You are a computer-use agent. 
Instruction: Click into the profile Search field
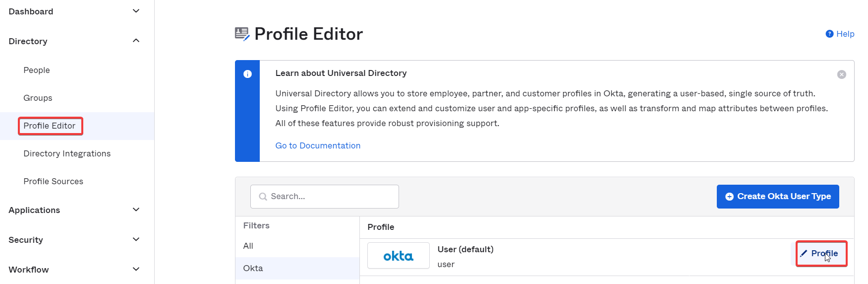pos(325,197)
